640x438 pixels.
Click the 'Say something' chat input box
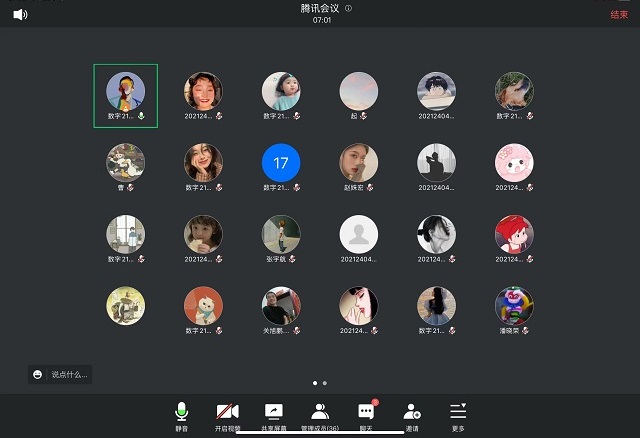pos(70,375)
